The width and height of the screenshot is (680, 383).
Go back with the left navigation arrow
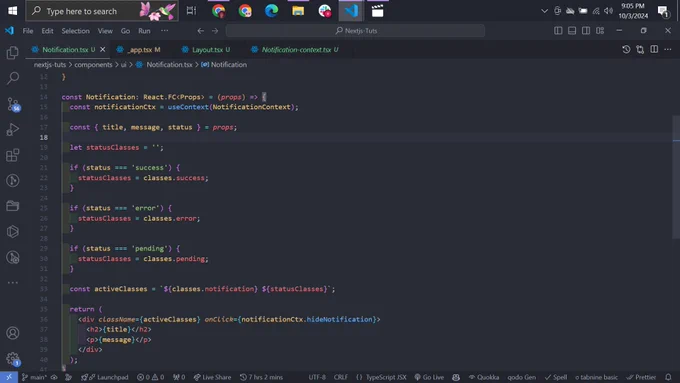point(200,31)
